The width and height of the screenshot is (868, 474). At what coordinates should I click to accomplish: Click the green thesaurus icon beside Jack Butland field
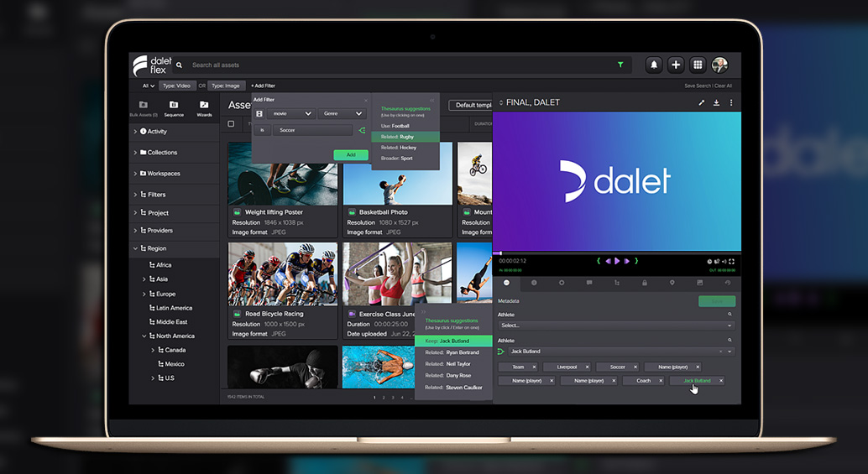(x=501, y=352)
